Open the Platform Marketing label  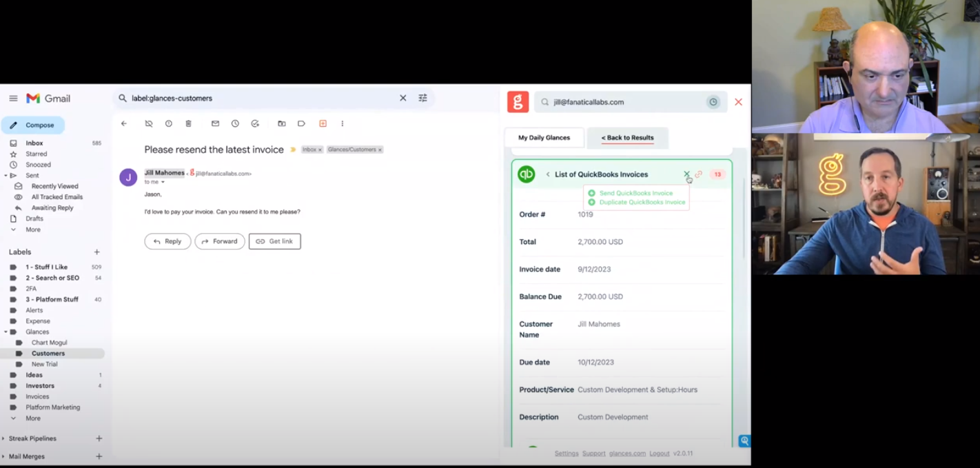point(52,407)
